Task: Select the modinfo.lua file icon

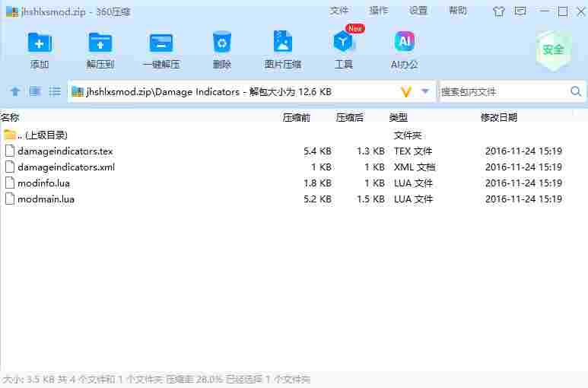Action: pos(10,183)
